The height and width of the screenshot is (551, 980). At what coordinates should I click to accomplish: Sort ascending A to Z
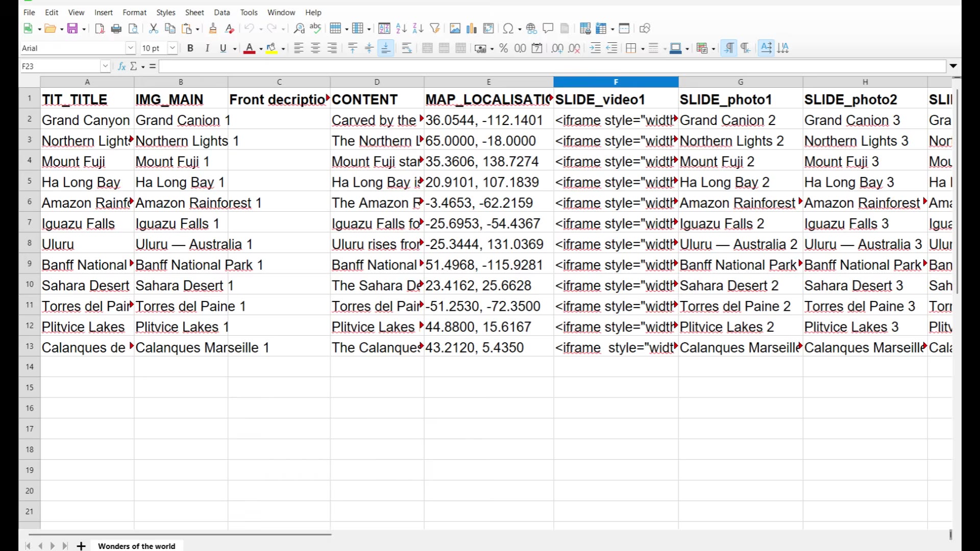401,29
